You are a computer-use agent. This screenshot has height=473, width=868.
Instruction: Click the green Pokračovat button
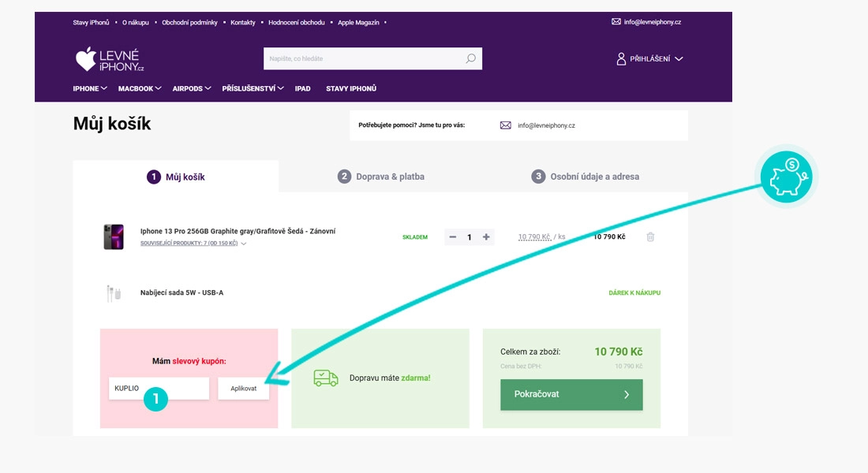pos(571,394)
